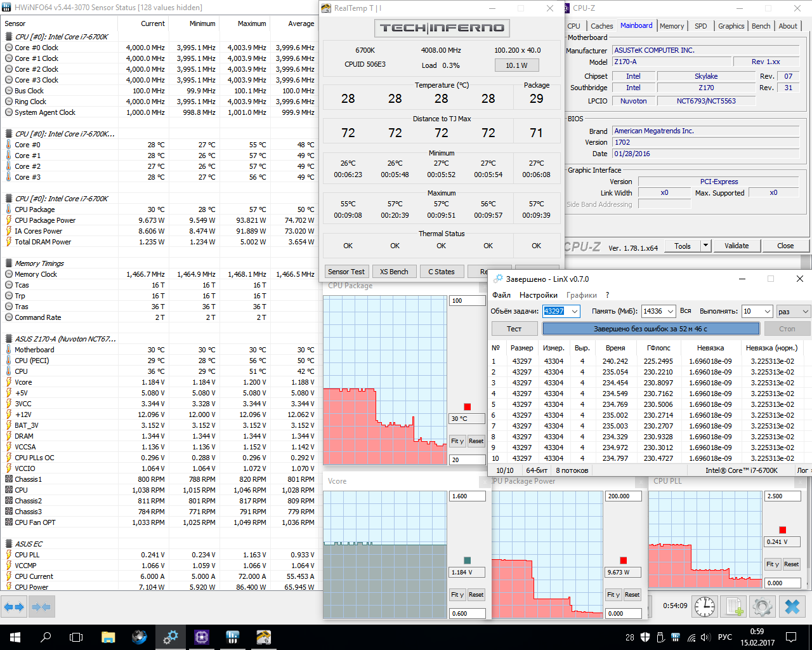The image size is (812, 650).
Task: Switch to the Bench tab in CPU-Z
Action: pos(761,26)
